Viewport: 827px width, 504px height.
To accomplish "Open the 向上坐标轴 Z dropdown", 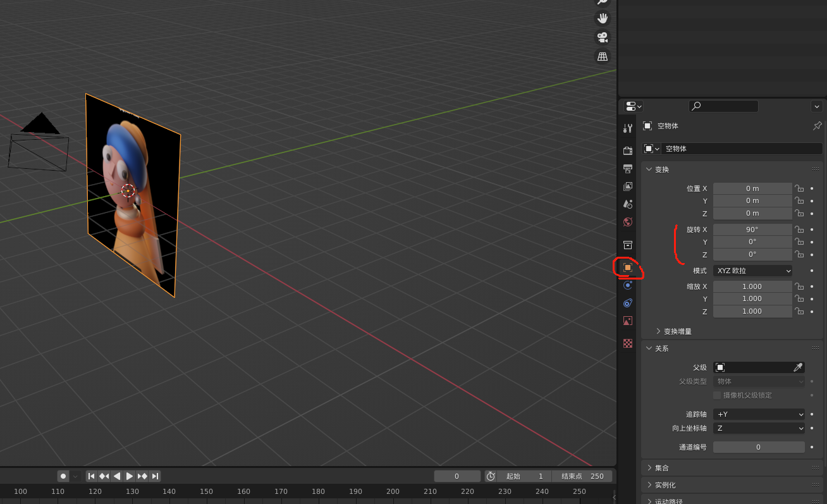I will [x=759, y=428].
